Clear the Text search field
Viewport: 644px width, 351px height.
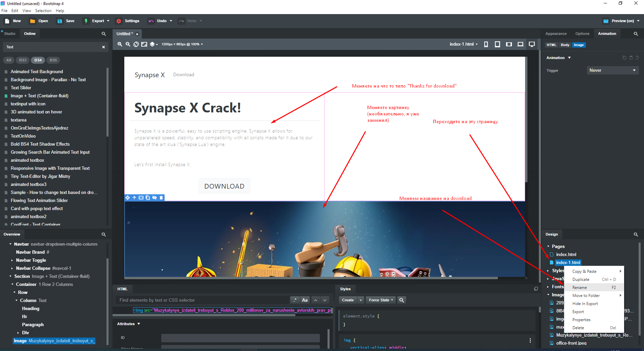pyautogui.click(x=103, y=47)
